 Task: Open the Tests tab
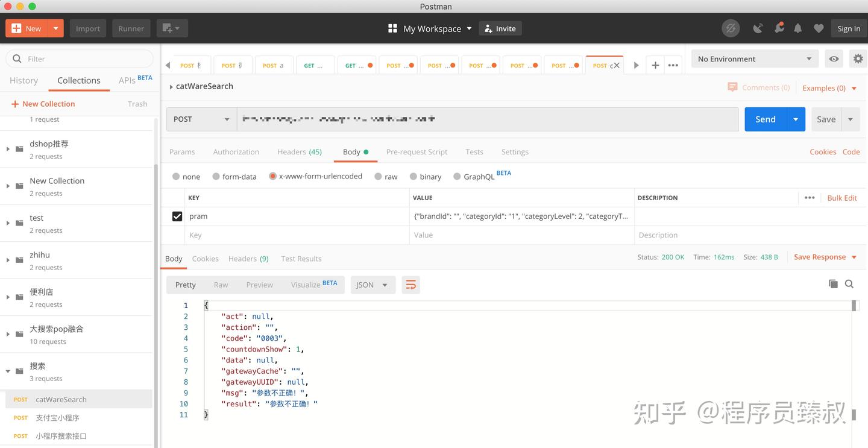474,152
